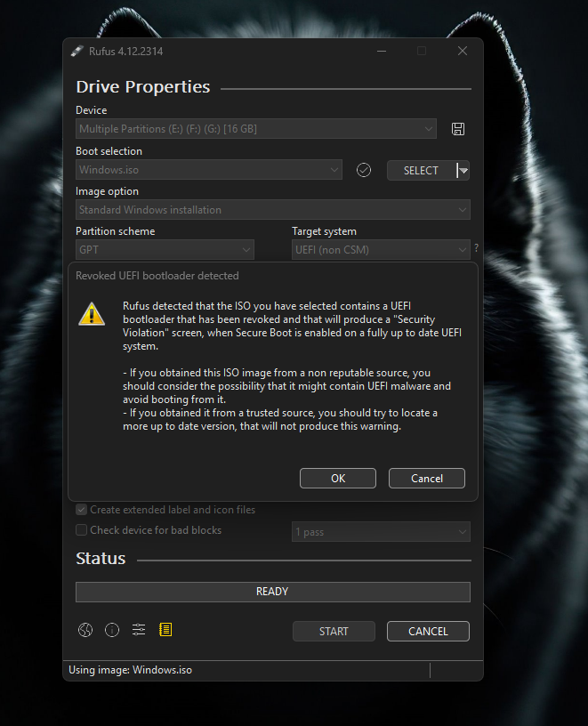588x726 pixels.
Task: Click the READY progress bar
Action: (x=273, y=592)
